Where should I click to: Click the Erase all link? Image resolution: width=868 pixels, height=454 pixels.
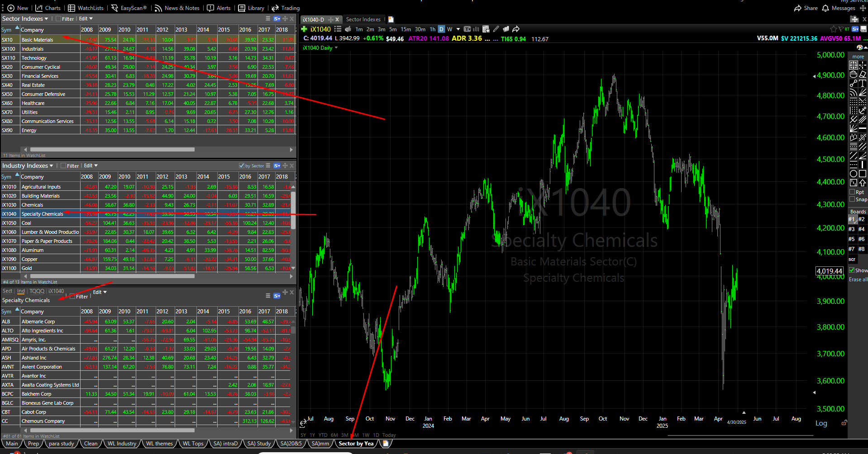click(x=858, y=279)
